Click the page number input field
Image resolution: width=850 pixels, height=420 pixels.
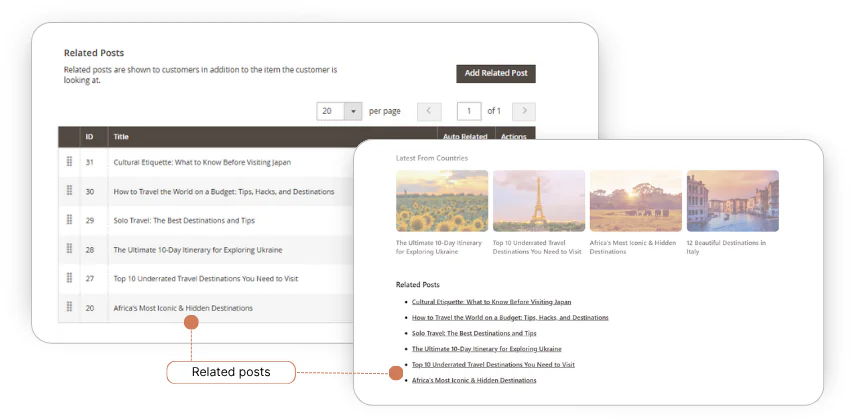468,111
